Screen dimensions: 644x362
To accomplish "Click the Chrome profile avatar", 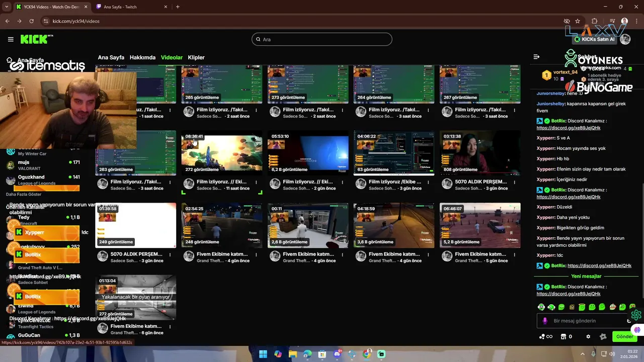I will tap(624, 21).
